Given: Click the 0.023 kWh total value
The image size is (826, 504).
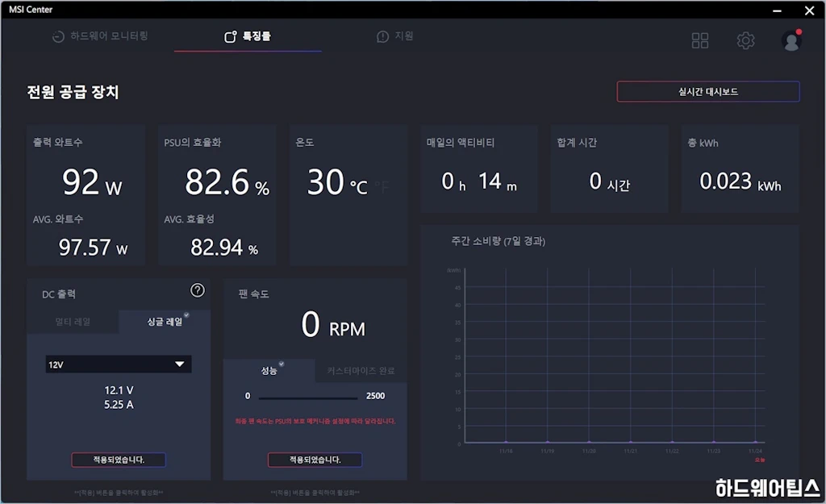Looking at the screenshot, I should click(740, 181).
